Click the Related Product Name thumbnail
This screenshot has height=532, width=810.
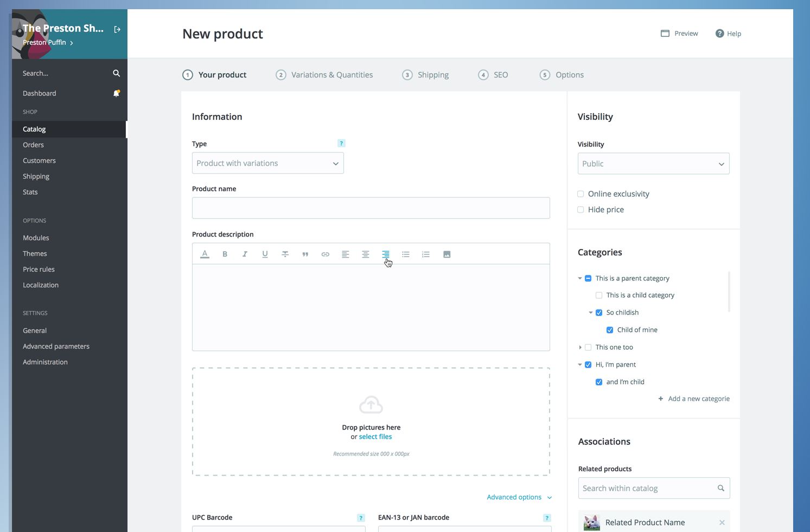pos(592,523)
